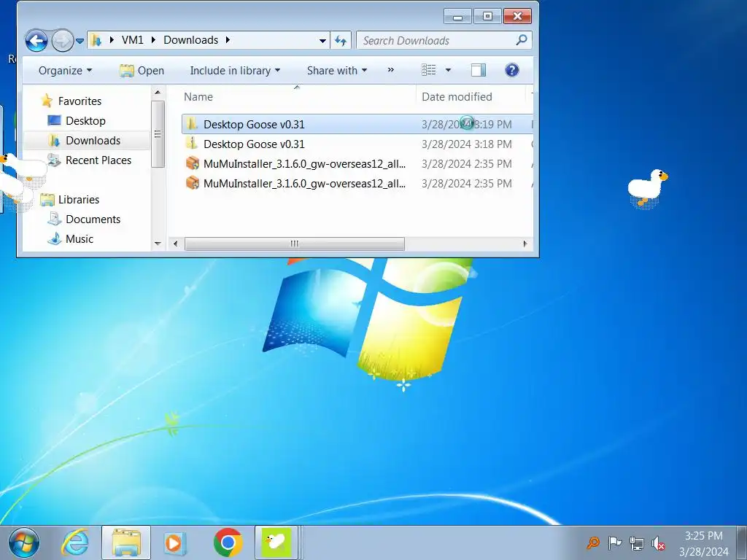Select VM1 in the address breadcrumb
Screen dimensions: 747x560
coord(133,40)
